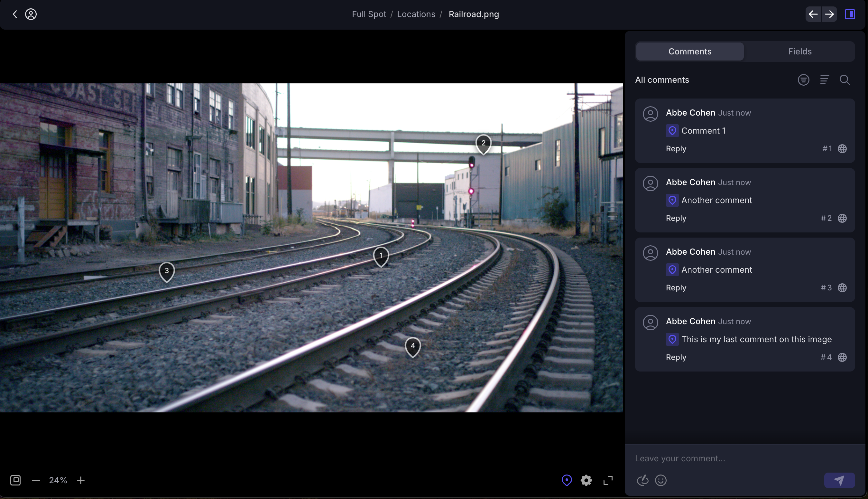Zoom in with the plus control
This screenshot has height=499, width=868.
tap(81, 480)
